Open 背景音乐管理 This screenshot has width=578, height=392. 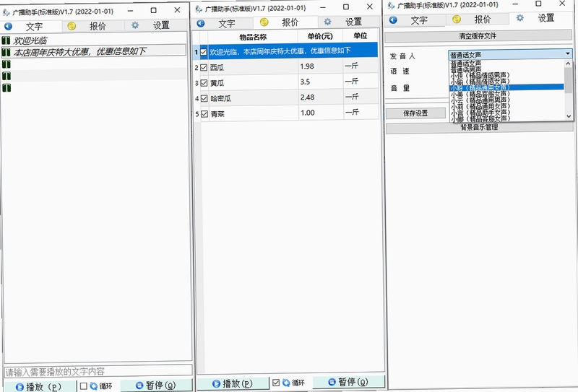click(479, 128)
